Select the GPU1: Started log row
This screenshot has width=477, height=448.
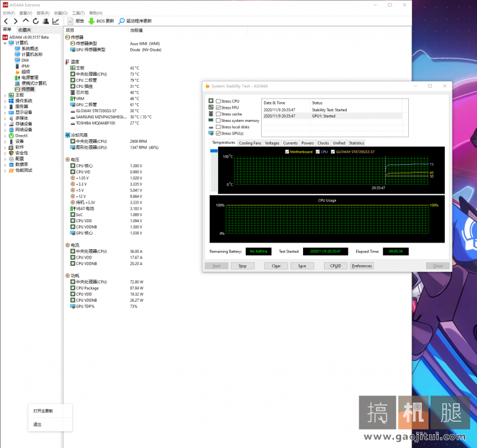click(x=332, y=116)
